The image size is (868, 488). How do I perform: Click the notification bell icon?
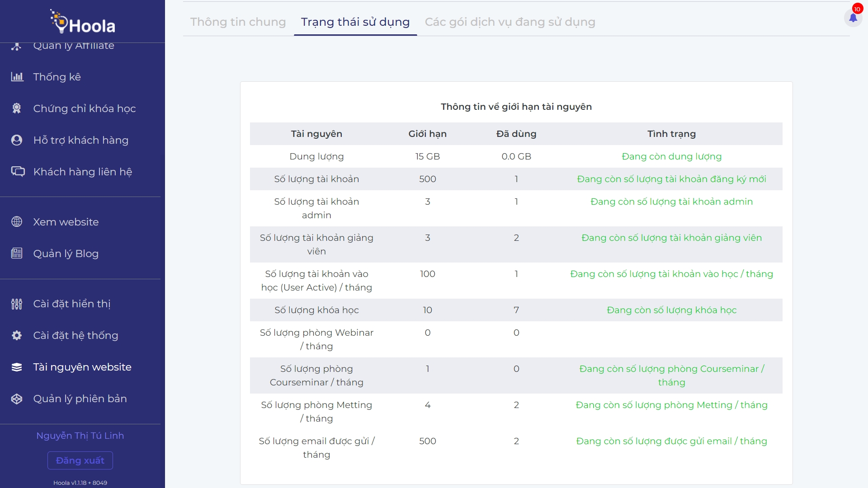(x=853, y=18)
